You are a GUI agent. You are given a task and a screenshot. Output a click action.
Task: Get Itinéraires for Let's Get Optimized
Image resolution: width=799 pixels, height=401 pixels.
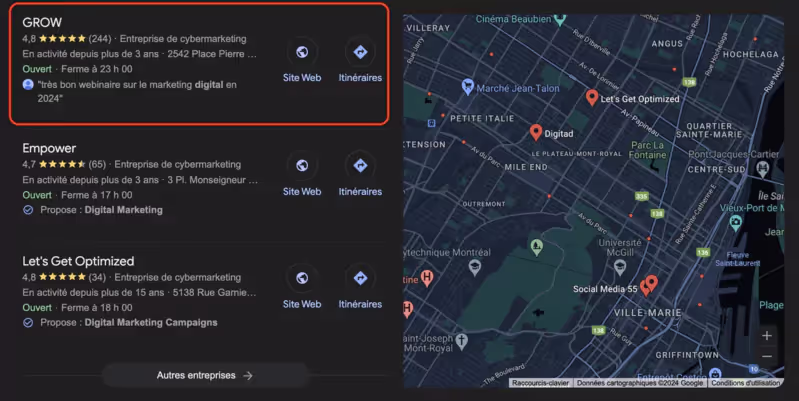pyautogui.click(x=360, y=278)
